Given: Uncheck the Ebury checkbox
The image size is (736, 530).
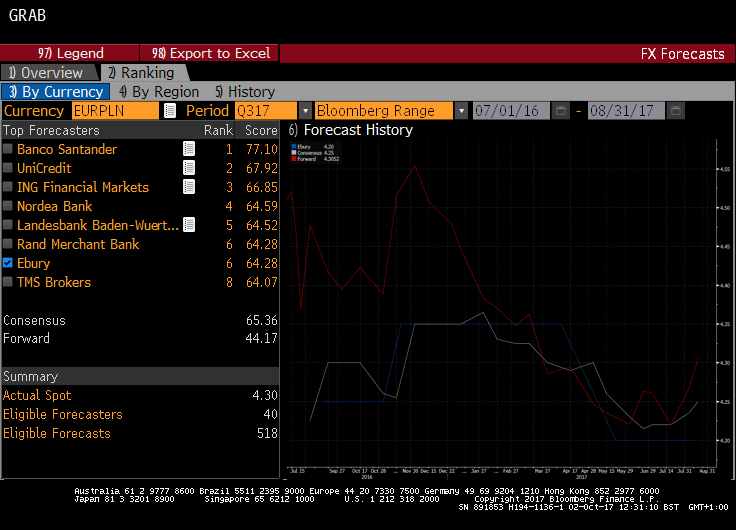Looking at the screenshot, I should point(8,263).
